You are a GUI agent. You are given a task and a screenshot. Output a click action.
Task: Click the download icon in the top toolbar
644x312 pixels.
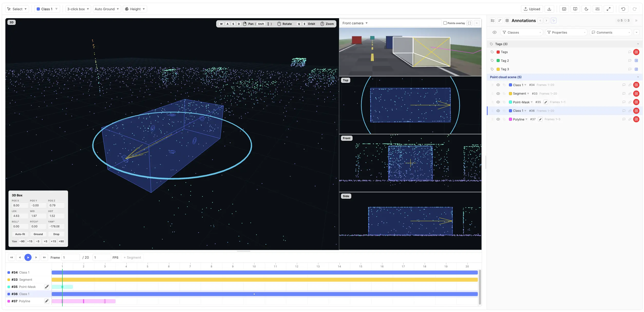point(549,9)
